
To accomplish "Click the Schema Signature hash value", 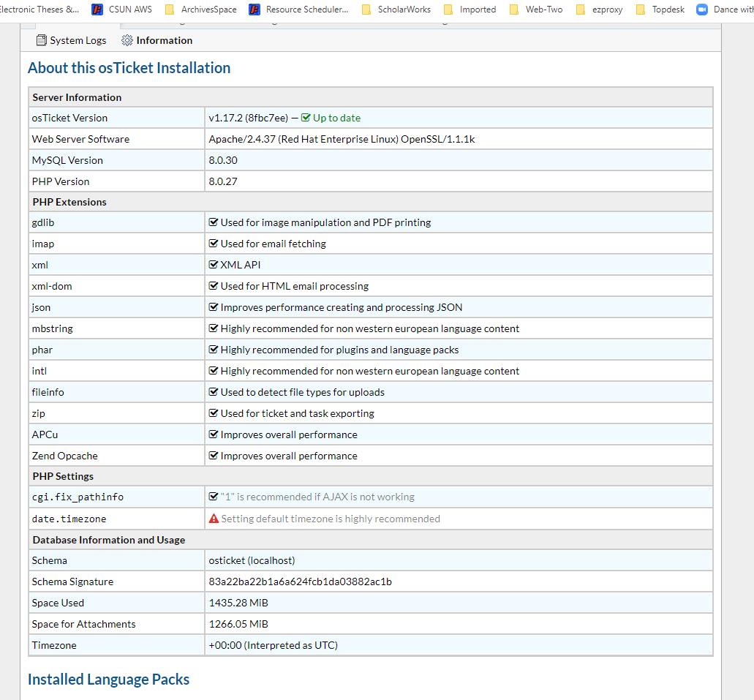I will coord(301,582).
